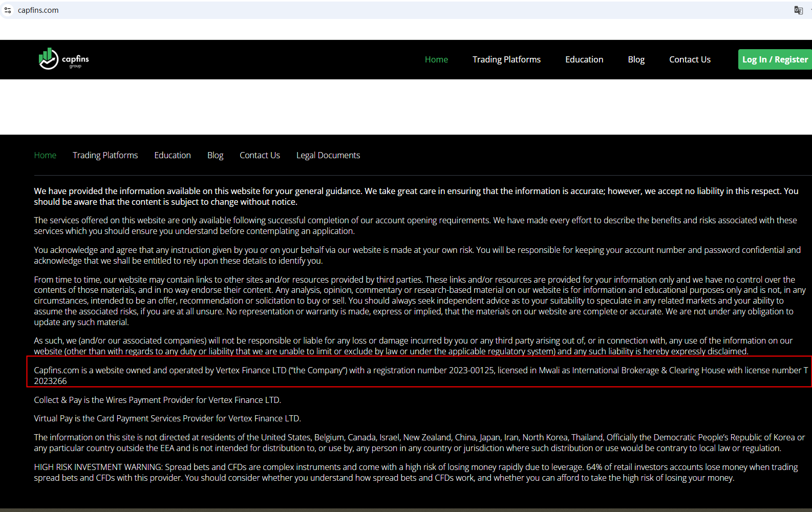Open the Legal Documents footer link

pos(328,155)
